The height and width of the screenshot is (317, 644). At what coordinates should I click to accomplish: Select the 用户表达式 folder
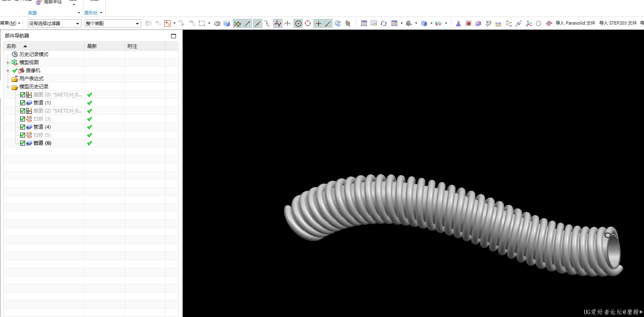point(31,79)
